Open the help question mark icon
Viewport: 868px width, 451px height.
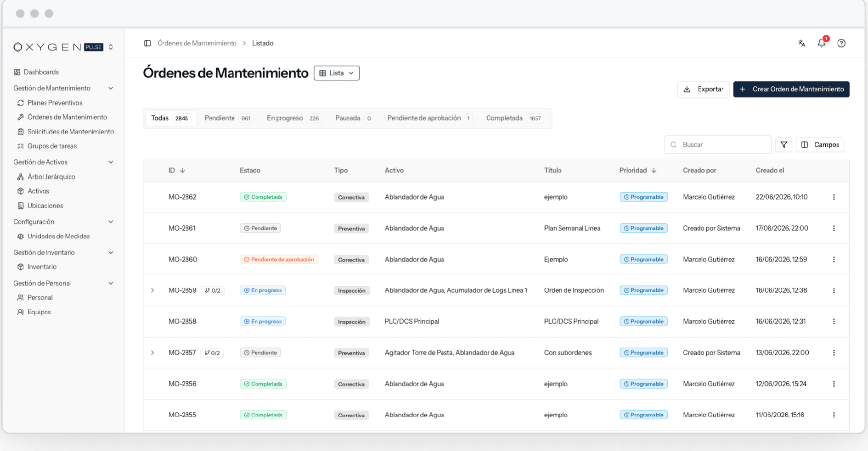(x=841, y=43)
